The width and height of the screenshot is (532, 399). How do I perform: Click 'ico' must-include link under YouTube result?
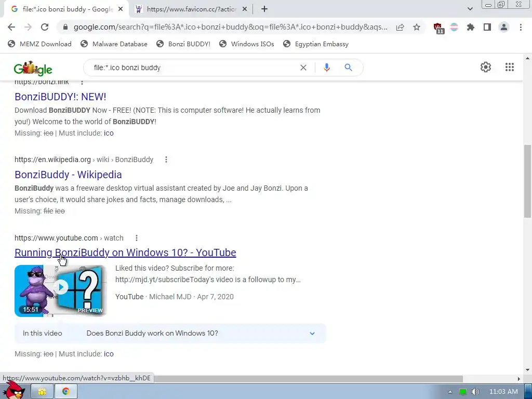tap(109, 354)
